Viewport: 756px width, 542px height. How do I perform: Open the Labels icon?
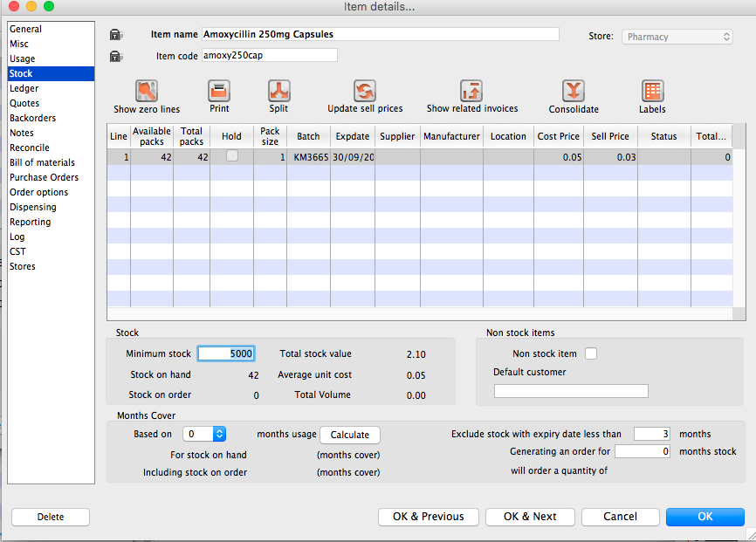point(652,91)
